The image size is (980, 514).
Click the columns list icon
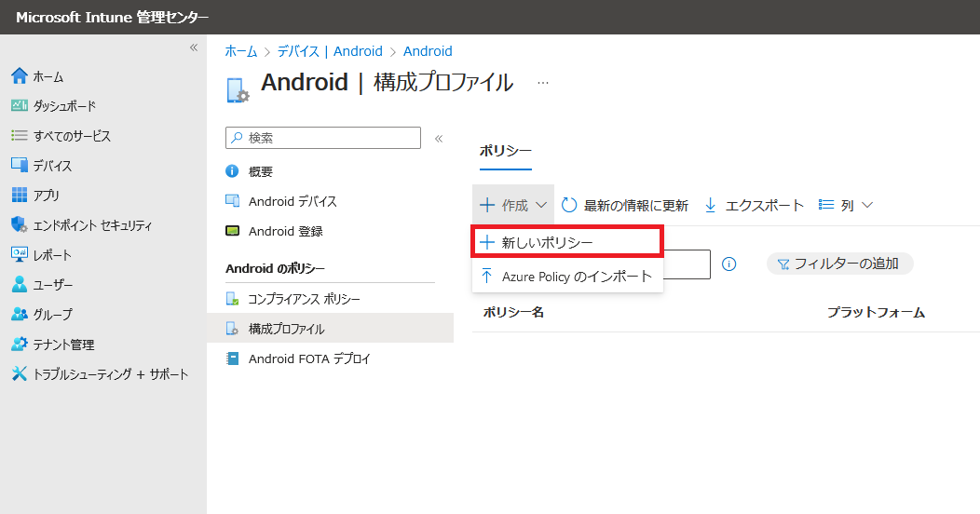[x=826, y=205]
